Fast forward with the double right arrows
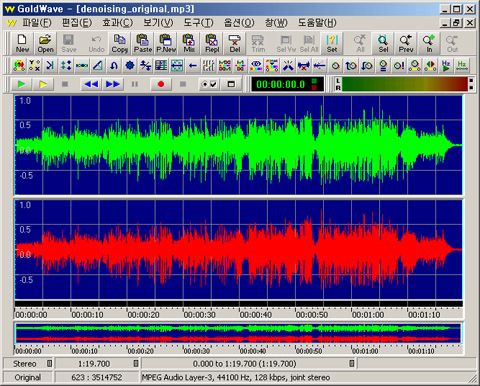Viewport: 480px width, 386px height. tap(113, 84)
